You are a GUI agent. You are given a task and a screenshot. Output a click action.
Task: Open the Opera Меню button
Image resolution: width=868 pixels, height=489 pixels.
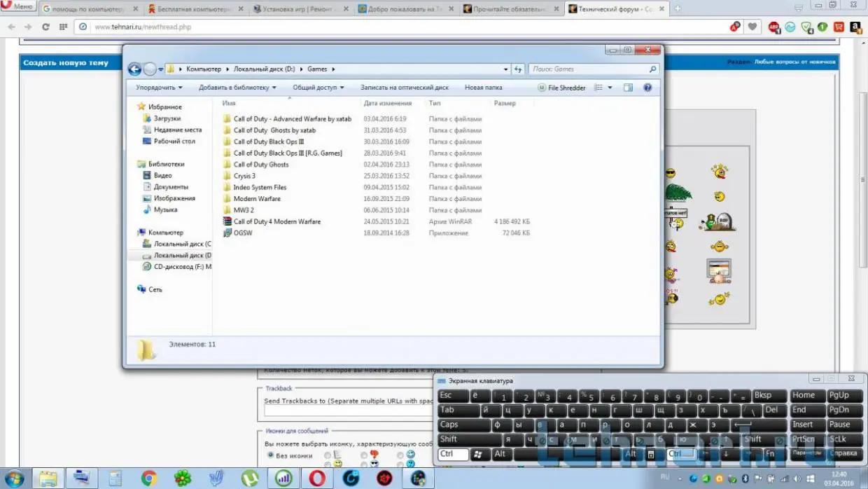tap(18, 6)
